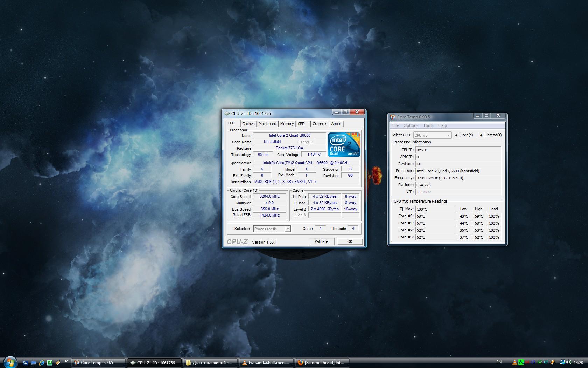Click the volume speaker tray icon
This screenshot has height=368, width=588.
click(x=568, y=362)
